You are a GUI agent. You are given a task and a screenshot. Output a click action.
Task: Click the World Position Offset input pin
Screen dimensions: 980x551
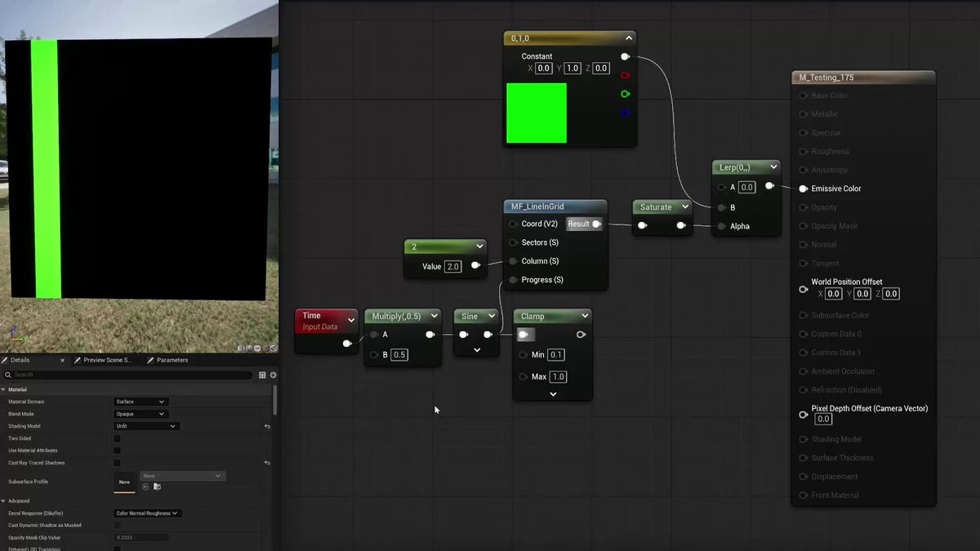(804, 289)
